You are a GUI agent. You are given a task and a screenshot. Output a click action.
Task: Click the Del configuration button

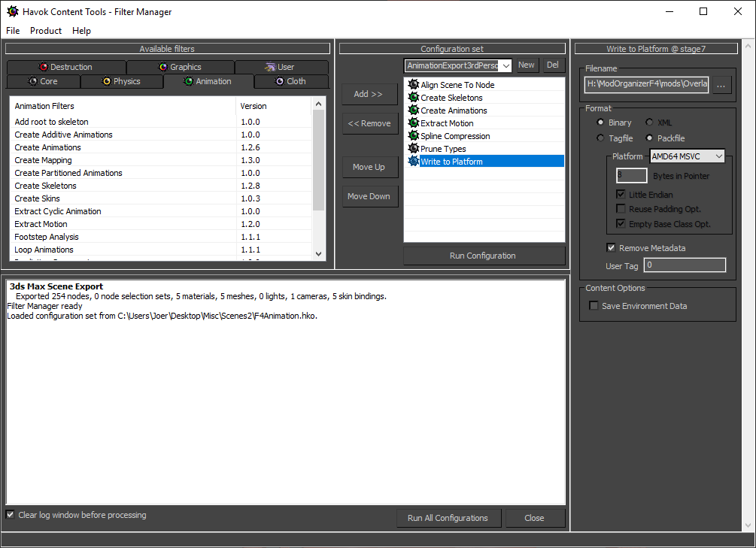[x=553, y=65]
